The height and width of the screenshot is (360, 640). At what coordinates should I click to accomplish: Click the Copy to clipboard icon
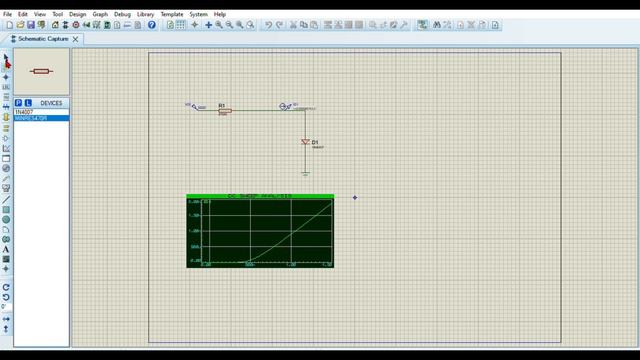point(304,25)
